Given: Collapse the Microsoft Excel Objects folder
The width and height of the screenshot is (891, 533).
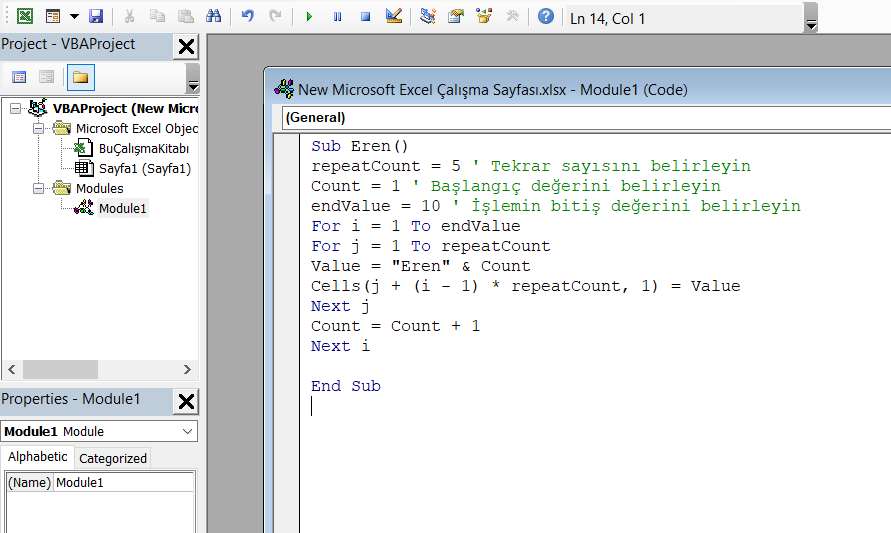Looking at the screenshot, I should click(39, 128).
